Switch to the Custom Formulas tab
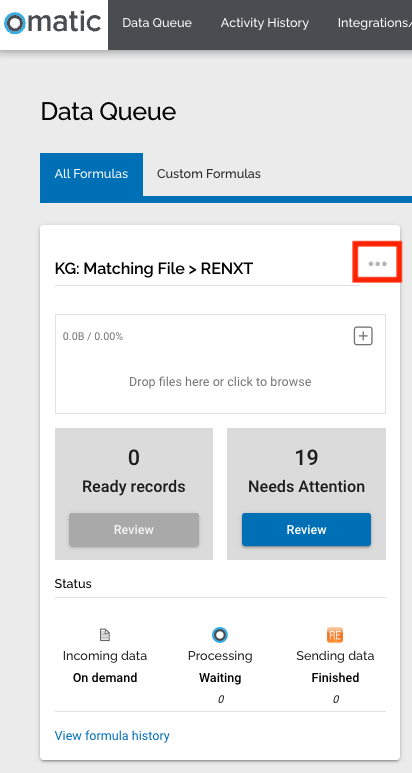Image resolution: width=412 pixels, height=773 pixels. coord(209,174)
